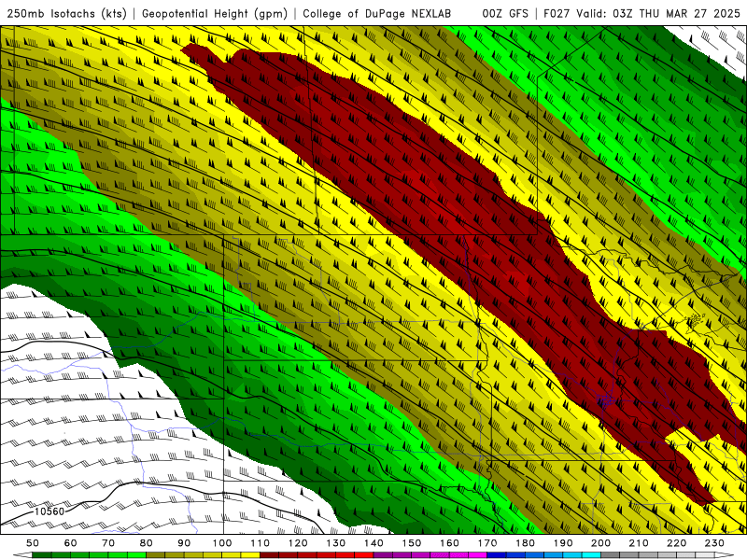
Task: Click the purple swatch right of 140
Action: 383,555
